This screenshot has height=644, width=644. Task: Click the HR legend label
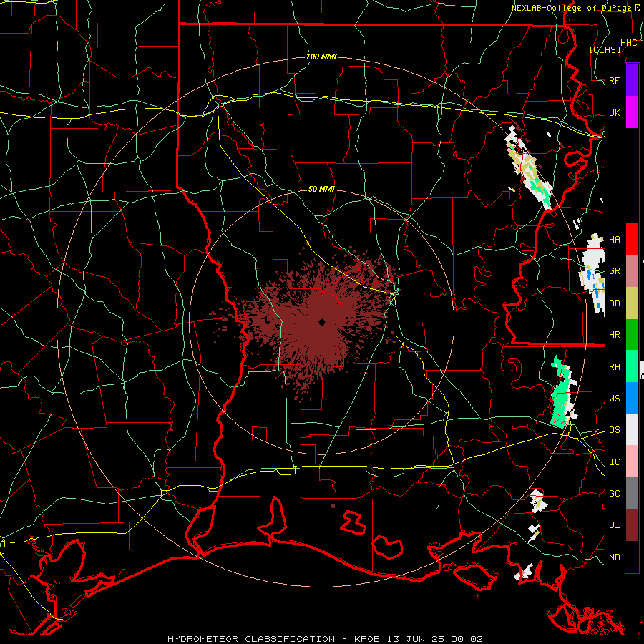click(x=615, y=335)
